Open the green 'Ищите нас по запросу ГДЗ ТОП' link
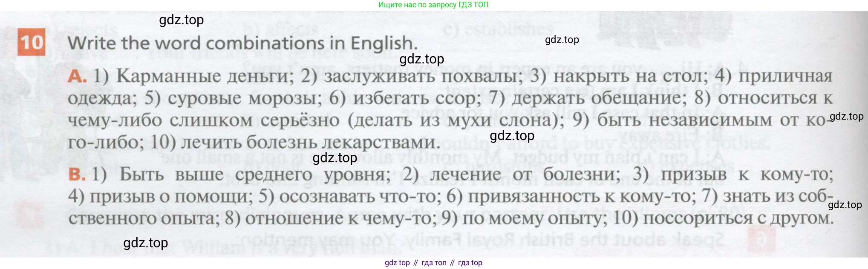Screen dimensions: 868x269 (x=433, y=5)
